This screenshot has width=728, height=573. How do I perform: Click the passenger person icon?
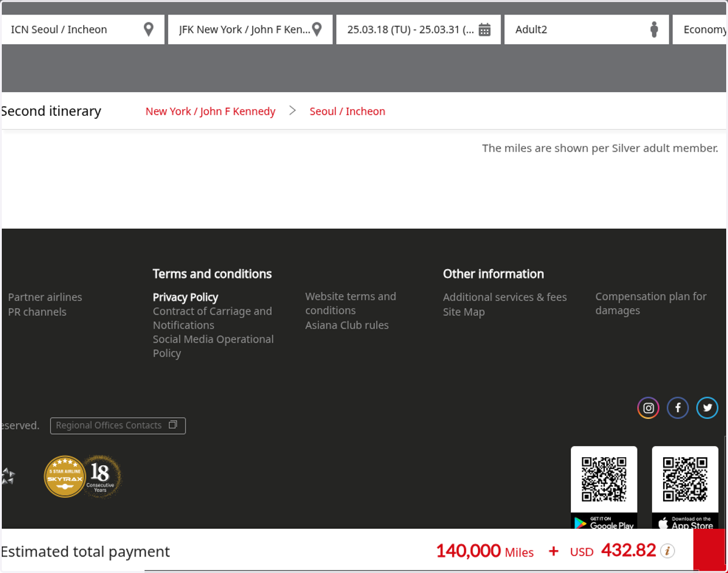(x=654, y=29)
